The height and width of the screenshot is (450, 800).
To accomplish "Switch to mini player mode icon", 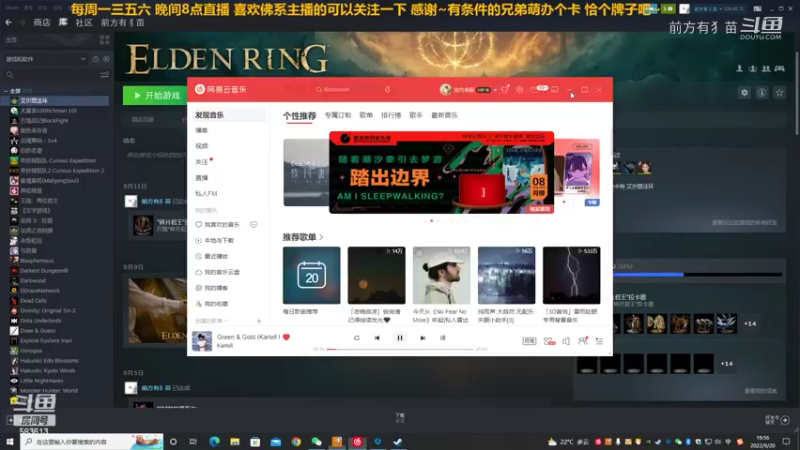I will [555, 89].
